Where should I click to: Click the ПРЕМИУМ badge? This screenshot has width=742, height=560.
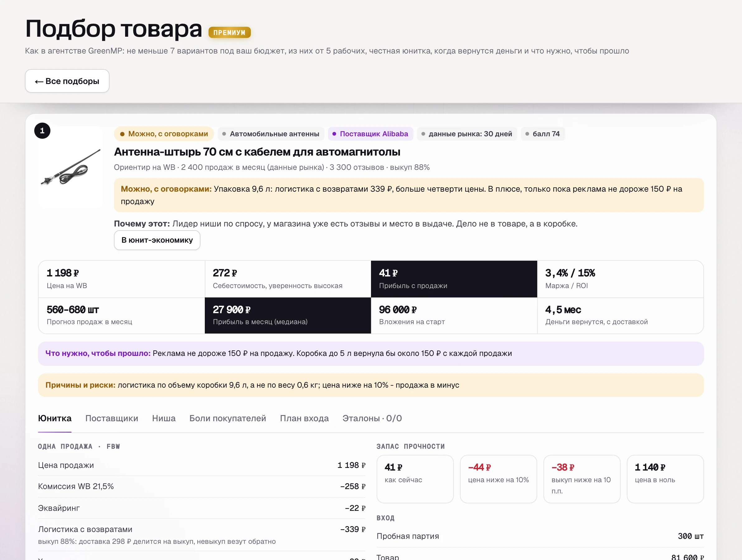pyautogui.click(x=229, y=33)
